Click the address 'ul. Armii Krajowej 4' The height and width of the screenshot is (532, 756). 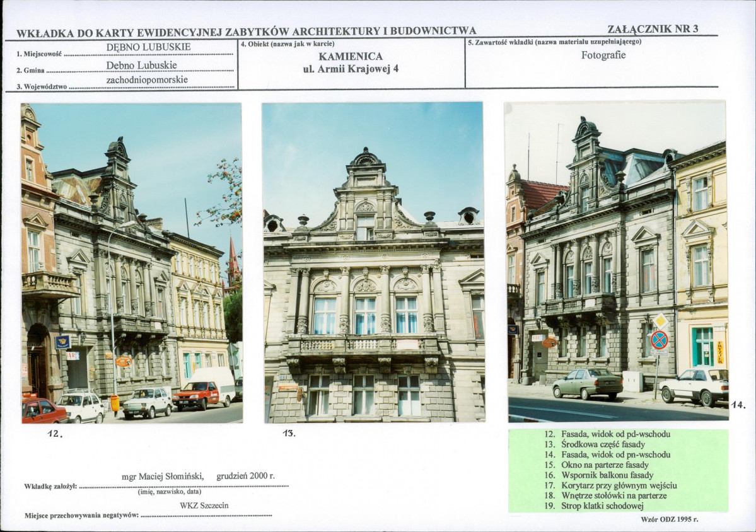[351, 69]
